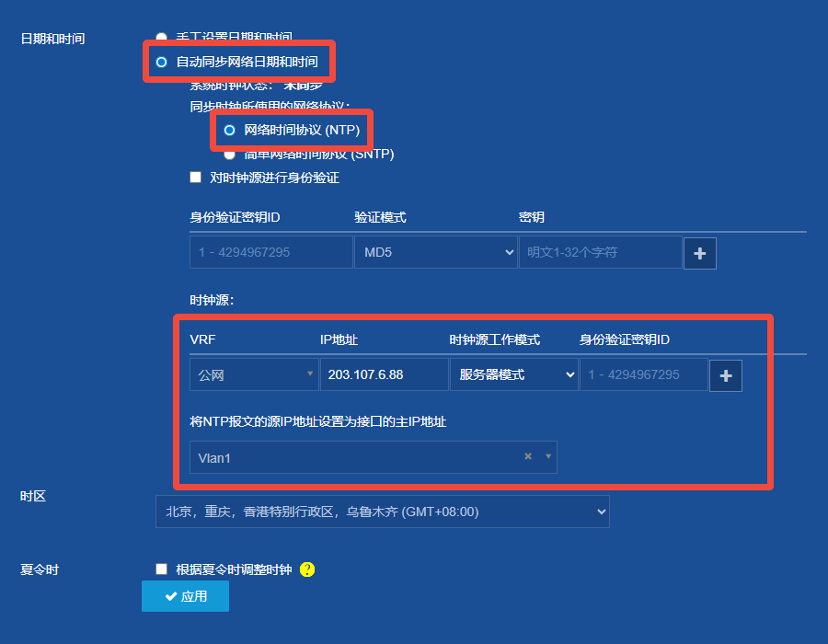Click × to clear the Vlan1 interface selection
The image size is (828, 644).
[x=527, y=456]
